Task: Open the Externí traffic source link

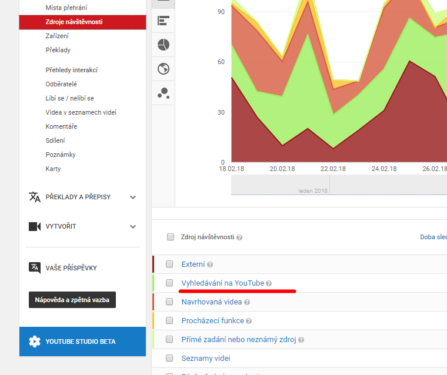Action: (x=193, y=264)
